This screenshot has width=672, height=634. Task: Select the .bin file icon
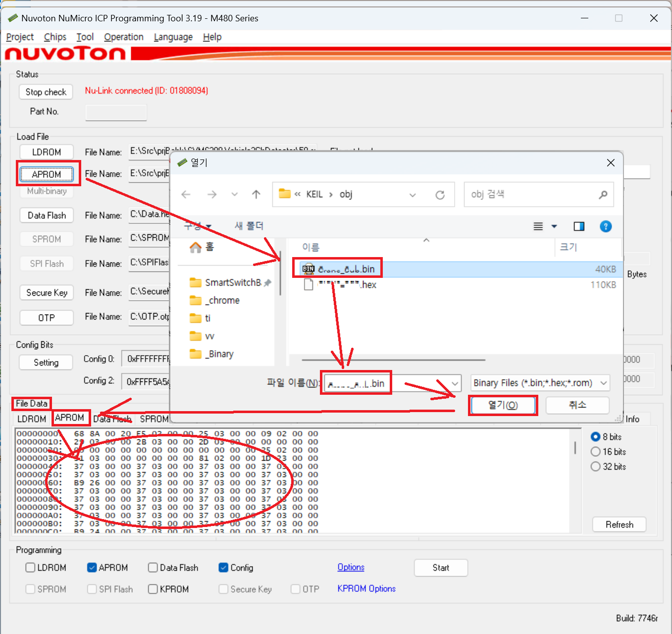(309, 269)
